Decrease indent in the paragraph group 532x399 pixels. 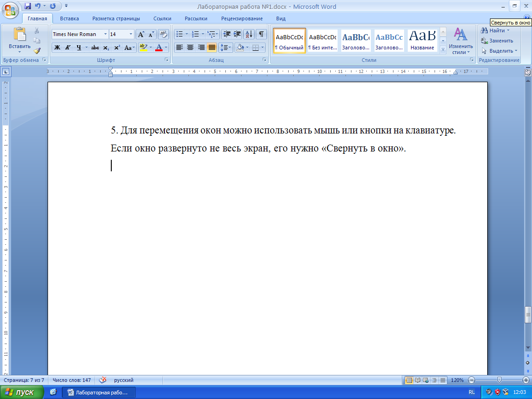[x=227, y=34]
